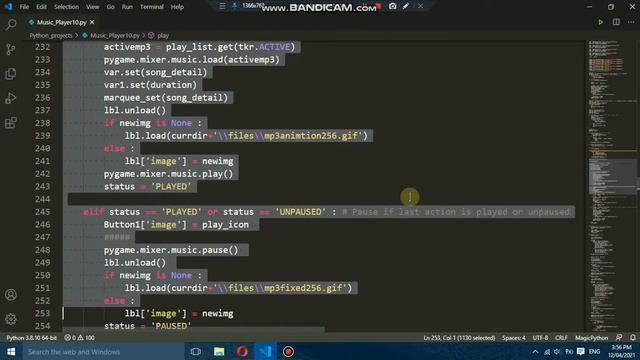
Task: Run Python file with play button
Action: point(600,22)
